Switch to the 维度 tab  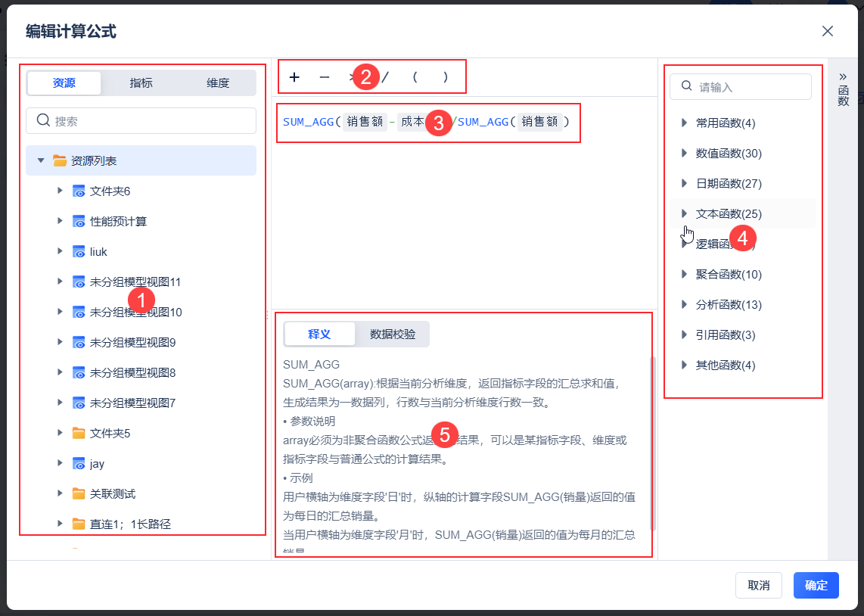pyautogui.click(x=218, y=83)
